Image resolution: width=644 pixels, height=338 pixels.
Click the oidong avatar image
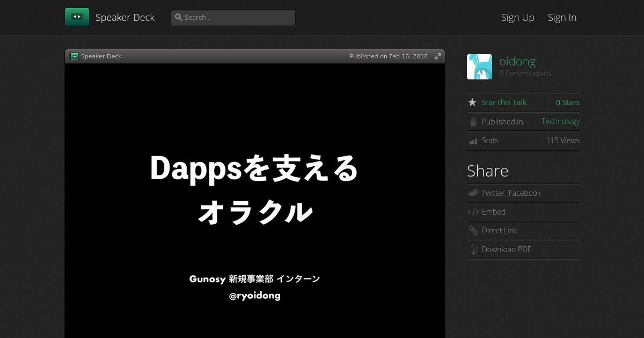coord(479,67)
